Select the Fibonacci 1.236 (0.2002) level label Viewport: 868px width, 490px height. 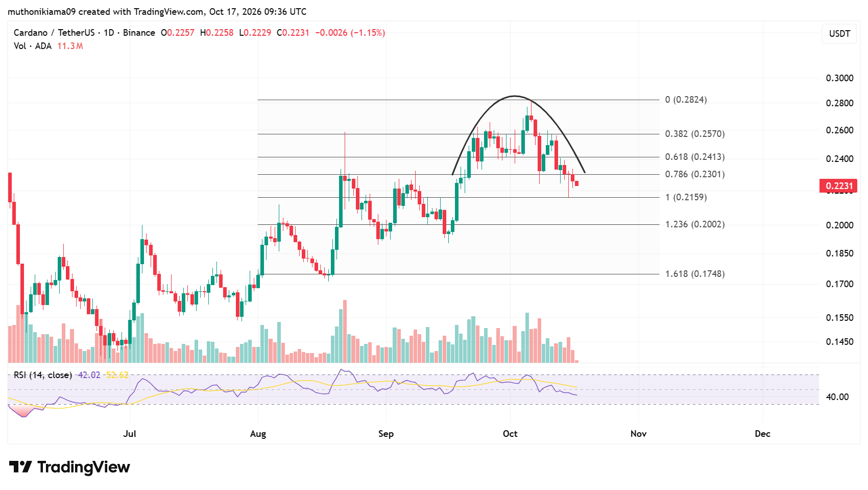695,224
